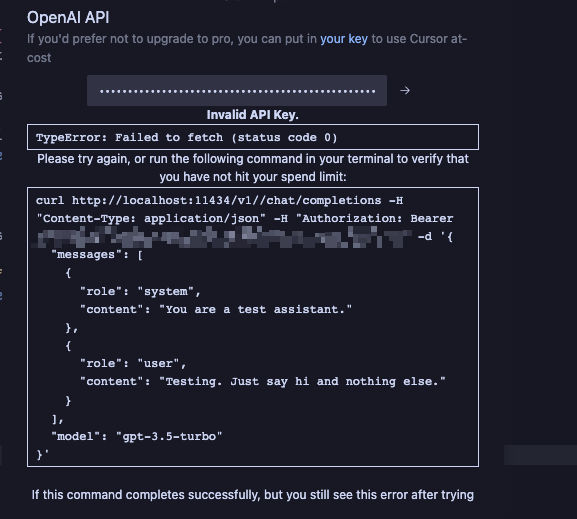Click the curl localhost:11434 URL line
Screen dimensions: 577x519
pos(219,201)
